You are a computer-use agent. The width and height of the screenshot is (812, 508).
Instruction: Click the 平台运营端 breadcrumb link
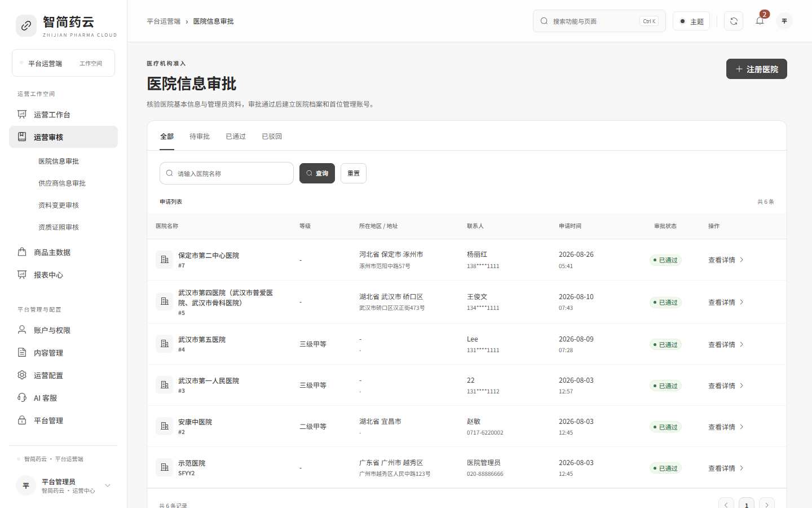pos(164,21)
